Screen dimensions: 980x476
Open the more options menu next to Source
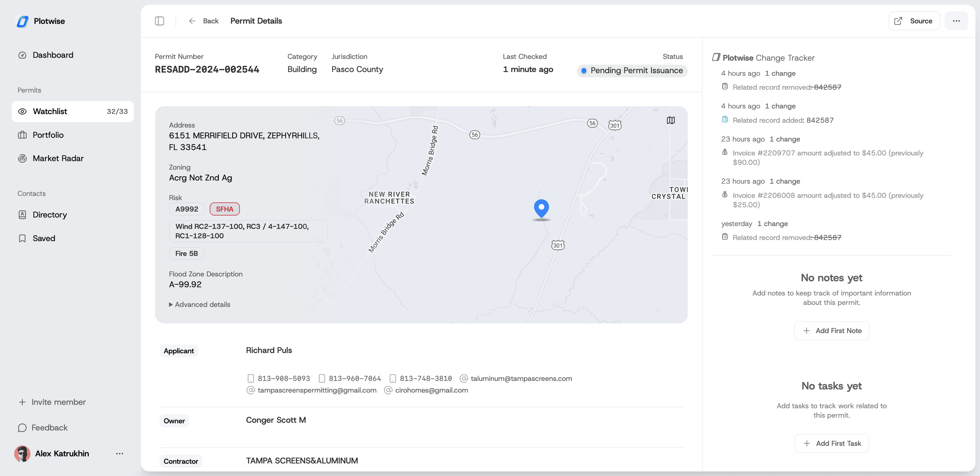(956, 21)
